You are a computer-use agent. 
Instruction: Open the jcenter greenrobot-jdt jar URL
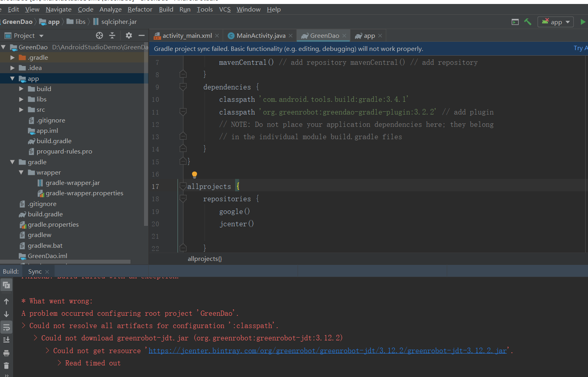pos(328,350)
